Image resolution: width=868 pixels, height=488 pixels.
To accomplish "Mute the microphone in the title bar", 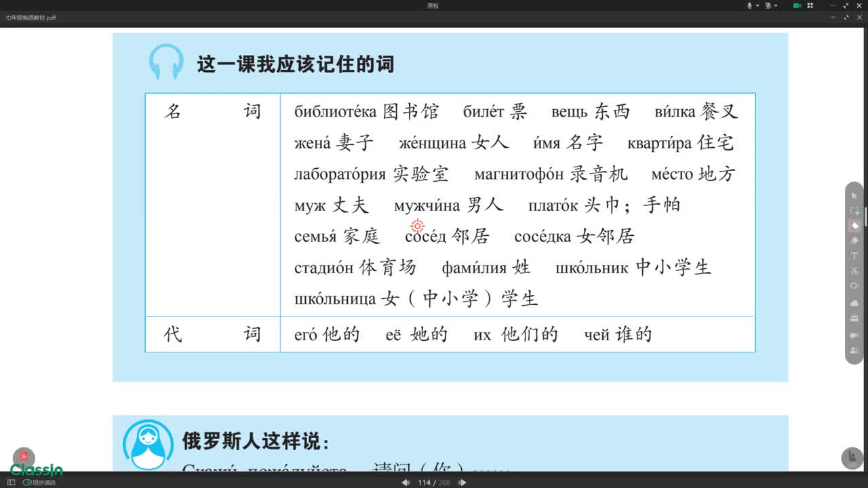I will click(x=750, y=5).
